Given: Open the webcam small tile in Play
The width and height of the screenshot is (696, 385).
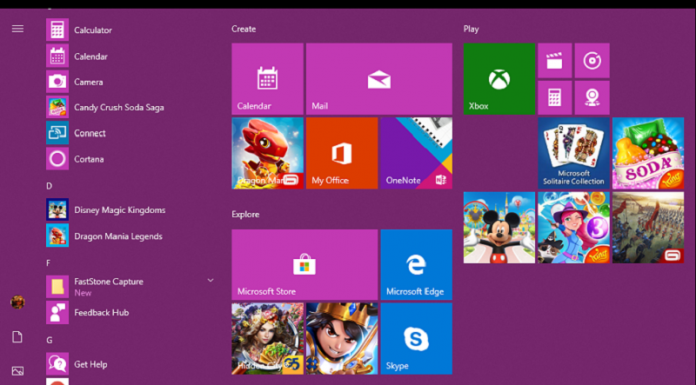Looking at the screenshot, I should pos(592,98).
